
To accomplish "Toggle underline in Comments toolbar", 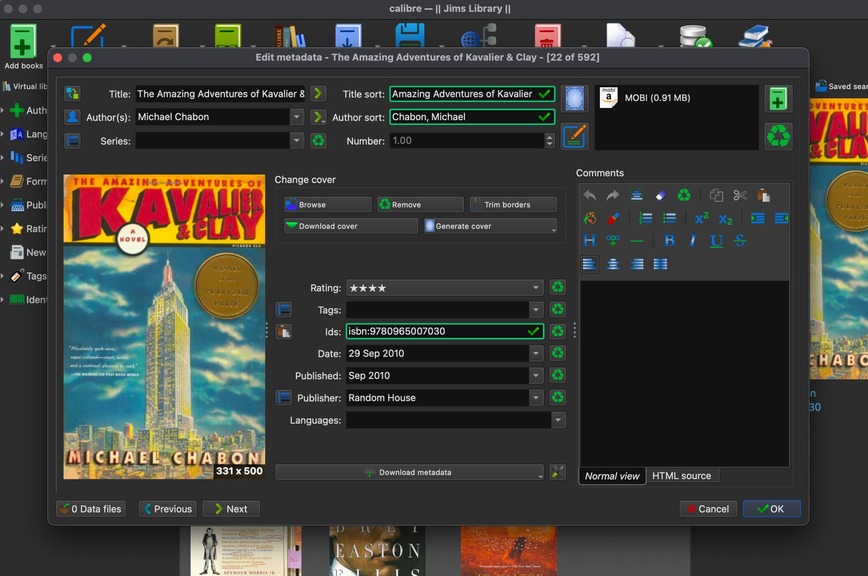I will [716, 241].
